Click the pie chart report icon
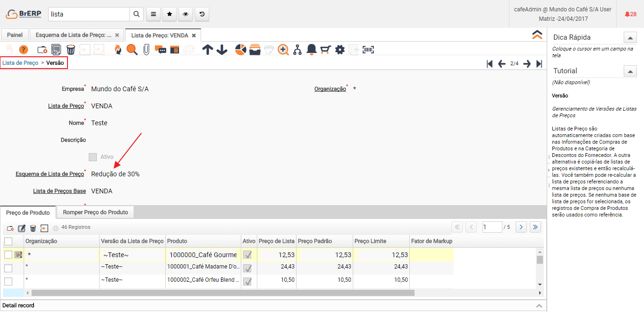This screenshot has width=644, height=312. (241, 50)
